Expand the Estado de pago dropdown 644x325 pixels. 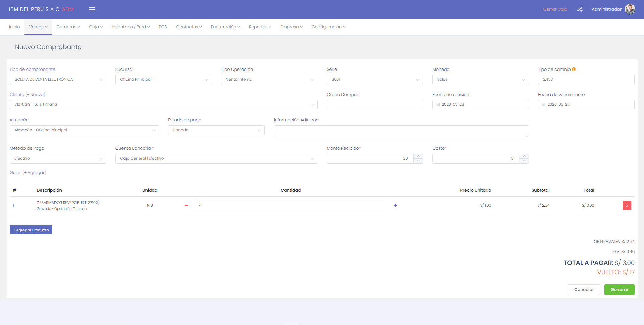[x=216, y=130]
